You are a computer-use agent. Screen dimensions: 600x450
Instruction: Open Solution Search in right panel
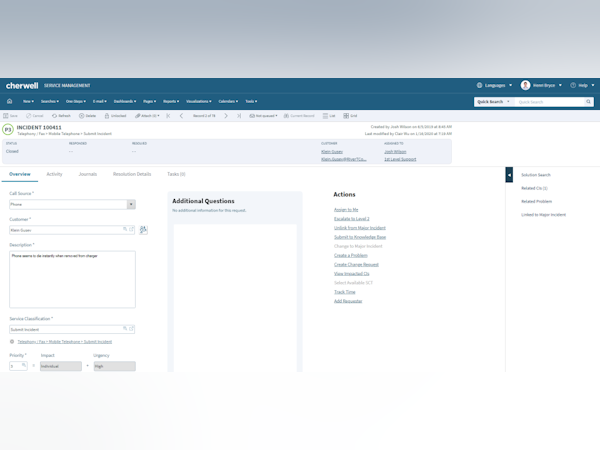coord(536,175)
